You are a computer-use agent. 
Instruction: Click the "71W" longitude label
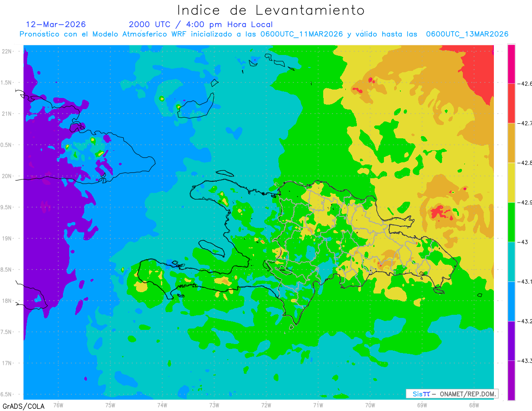click(318, 405)
